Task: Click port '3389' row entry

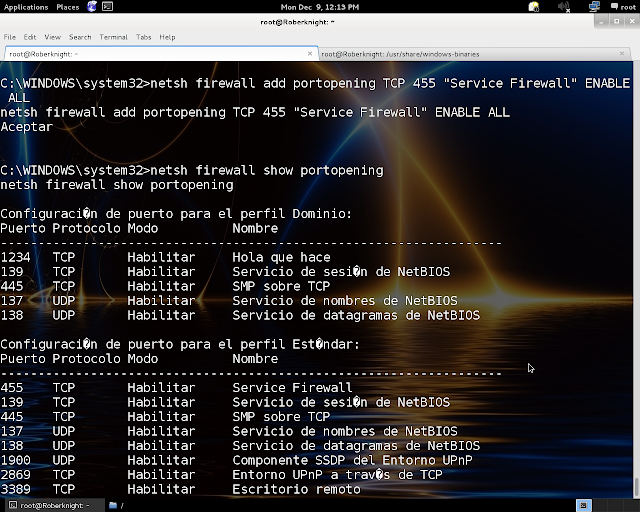Action: [15, 489]
